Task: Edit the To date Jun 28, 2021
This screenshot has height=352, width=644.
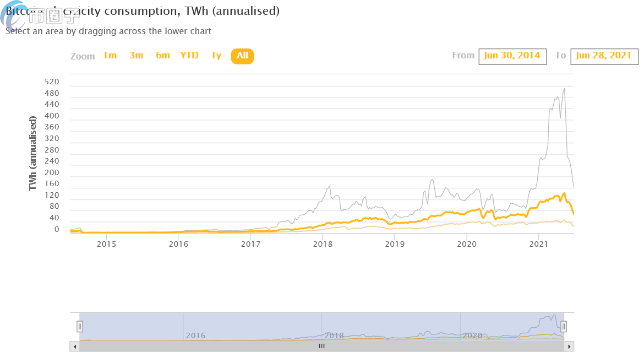Action: tap(604, 56)
